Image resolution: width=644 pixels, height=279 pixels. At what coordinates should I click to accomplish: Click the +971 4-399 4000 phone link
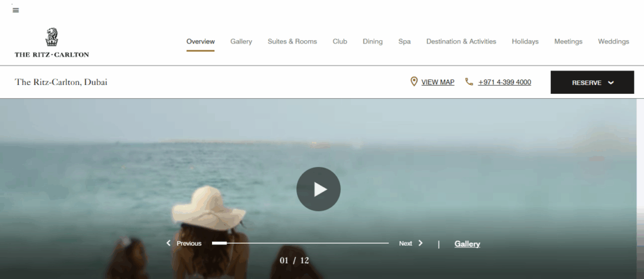point(504,83)
